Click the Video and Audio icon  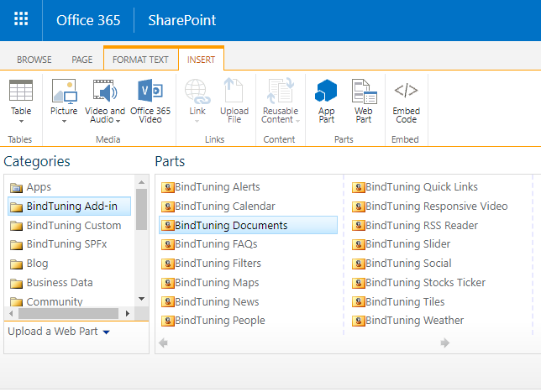click(105, 91)
